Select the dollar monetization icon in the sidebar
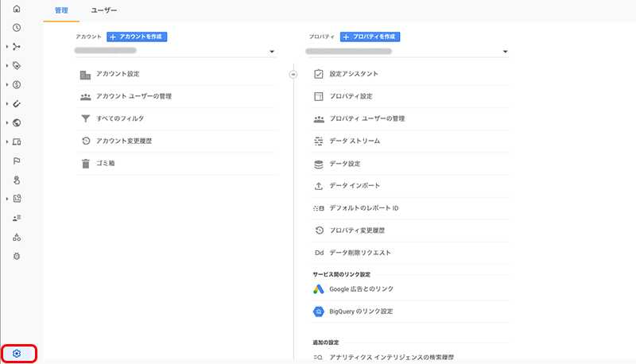This screenshot has height=364, width=636. click(17, 85)
